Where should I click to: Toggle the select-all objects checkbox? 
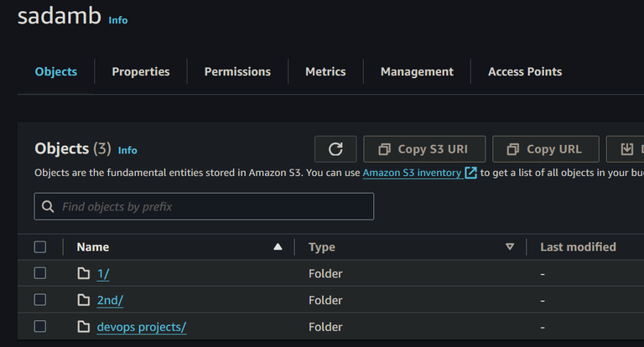pyautogui.click(x=40, y=246)
